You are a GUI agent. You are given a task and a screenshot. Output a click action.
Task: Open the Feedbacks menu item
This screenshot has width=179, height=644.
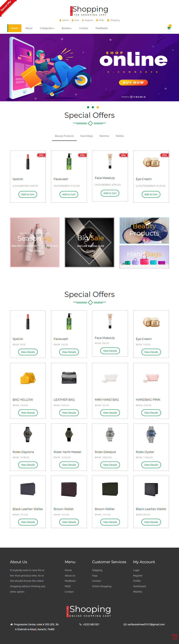pyautogui.click(x=102, y=28)
